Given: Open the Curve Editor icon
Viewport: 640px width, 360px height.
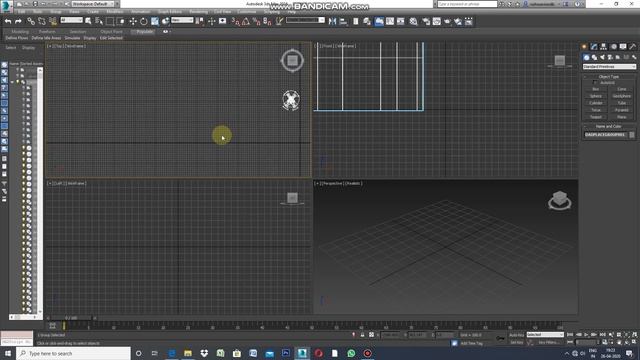Looking at the screenshot, I should pos(390,21).
